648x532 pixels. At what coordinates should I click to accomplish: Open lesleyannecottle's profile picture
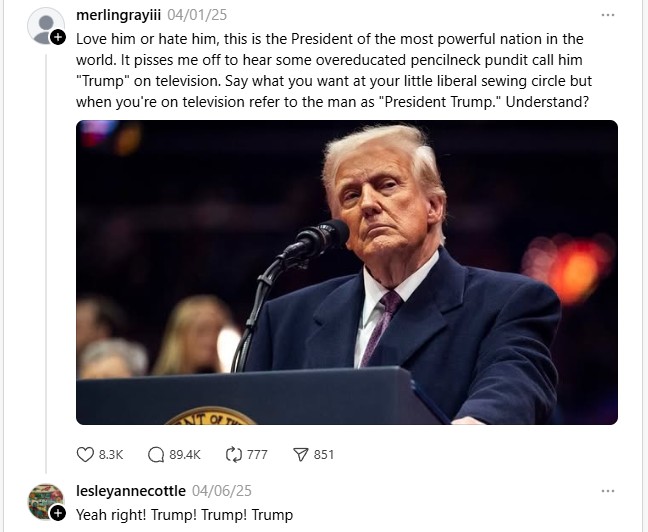pyautogui.click(x=45, y=500)
